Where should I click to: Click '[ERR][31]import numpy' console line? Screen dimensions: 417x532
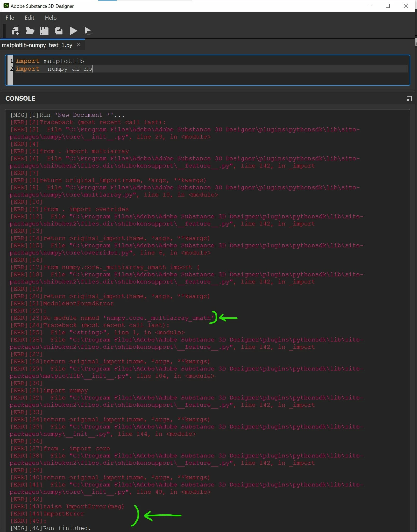point(49,390)
